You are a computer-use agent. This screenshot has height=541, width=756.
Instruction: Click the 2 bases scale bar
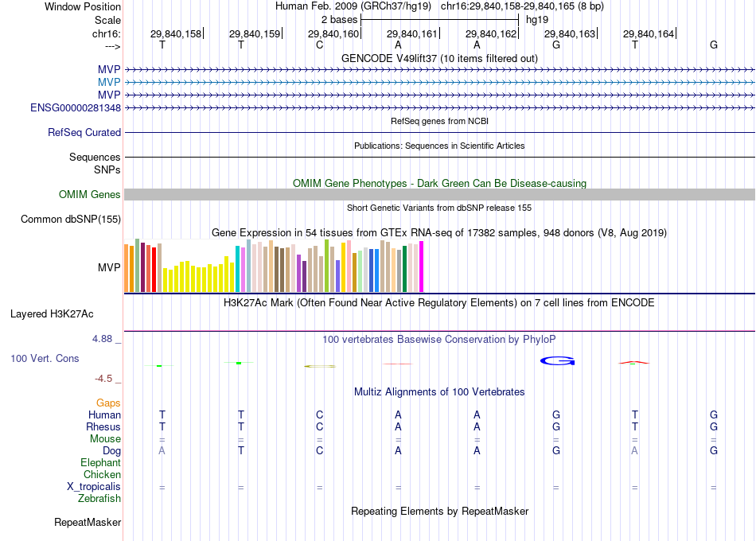(x=439, y=20)
